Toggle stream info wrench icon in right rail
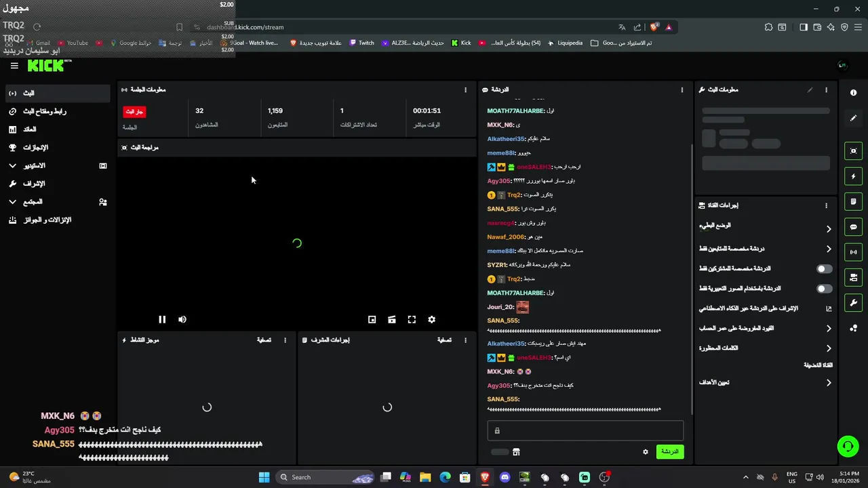This screenshot has width=868, height=488. tap(854, 303)
